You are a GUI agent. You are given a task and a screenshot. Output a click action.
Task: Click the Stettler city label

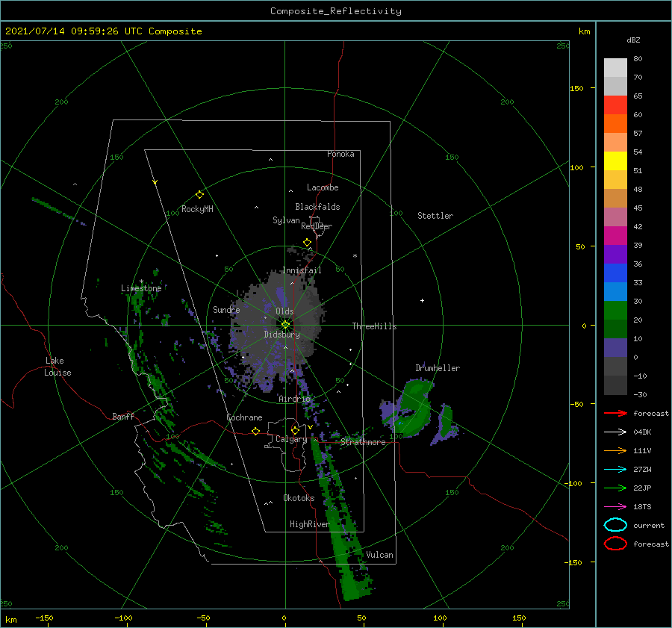coord(435,216)
